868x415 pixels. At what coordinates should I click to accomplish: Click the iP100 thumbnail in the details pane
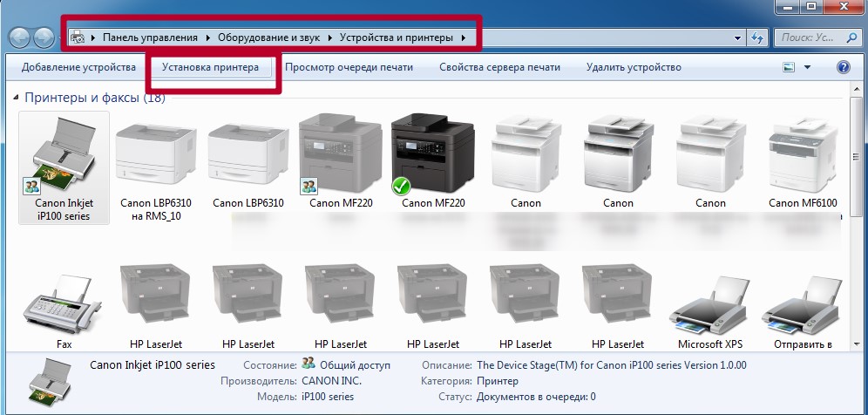(x=50, y=383)
